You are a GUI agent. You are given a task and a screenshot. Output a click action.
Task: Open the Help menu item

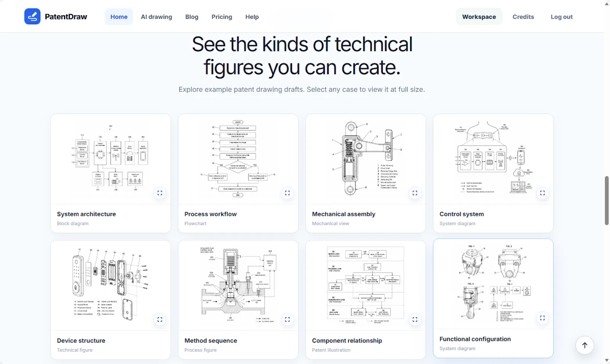tap(252, 17)
